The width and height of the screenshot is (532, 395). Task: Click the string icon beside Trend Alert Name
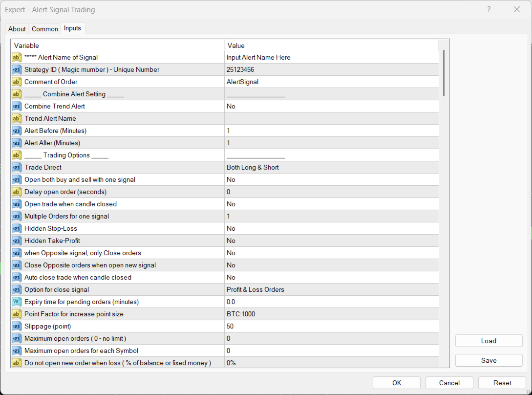pos(16,118)
